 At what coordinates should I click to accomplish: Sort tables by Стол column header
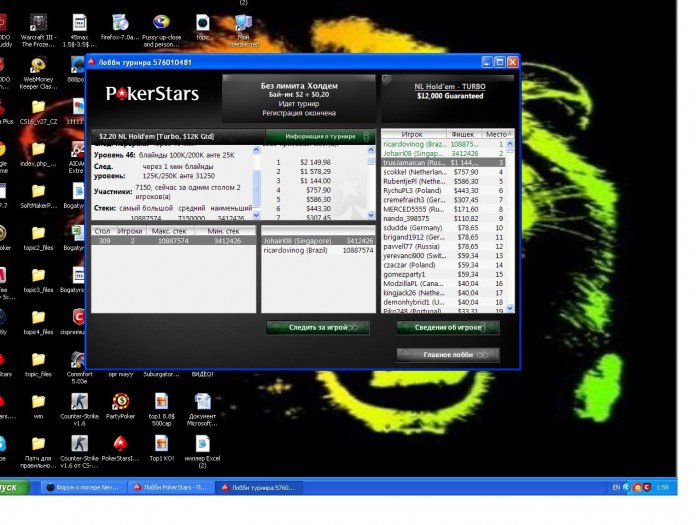pos(103,231)
